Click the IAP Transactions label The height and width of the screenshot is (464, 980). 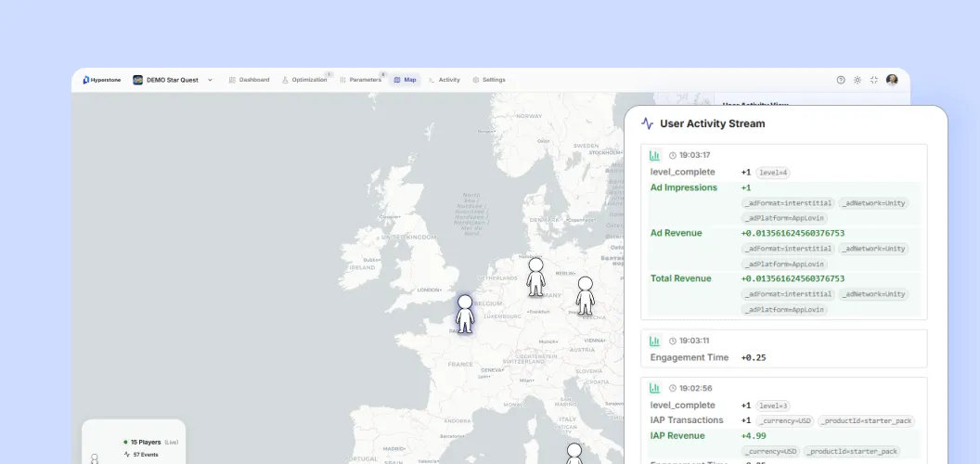[x=686, y=420]
